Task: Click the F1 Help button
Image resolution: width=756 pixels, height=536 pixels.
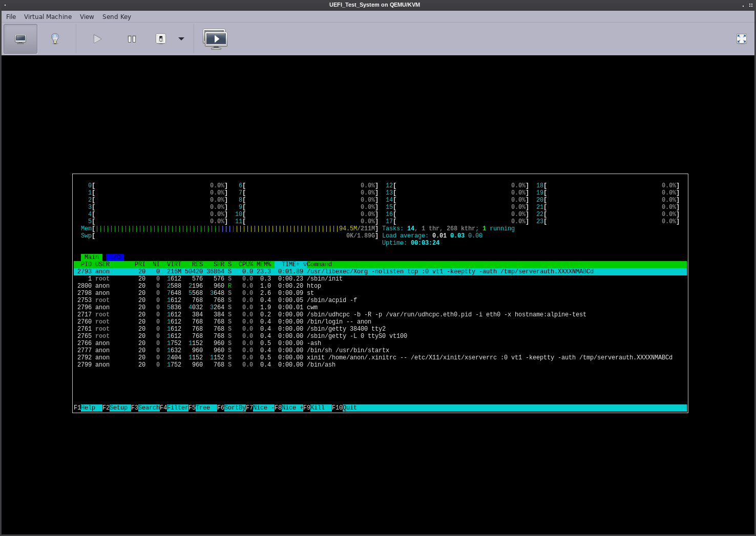Action: point(88,408)
